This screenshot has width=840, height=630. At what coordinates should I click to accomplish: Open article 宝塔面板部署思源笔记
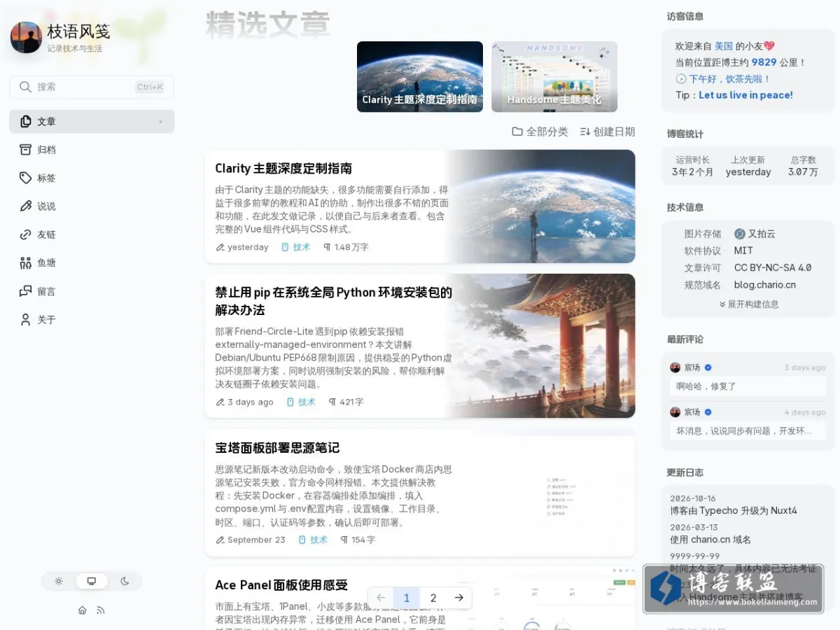click(x=277, y=447)
